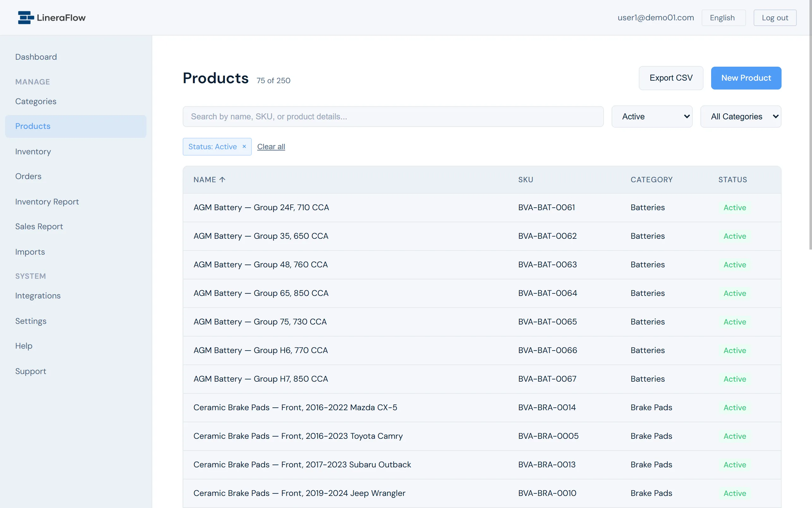Image resolution: width=812 pixels, height=508 pixels.
Task: Click SKU BVA-BRA-0010
Action: click(x=547, y=493)
